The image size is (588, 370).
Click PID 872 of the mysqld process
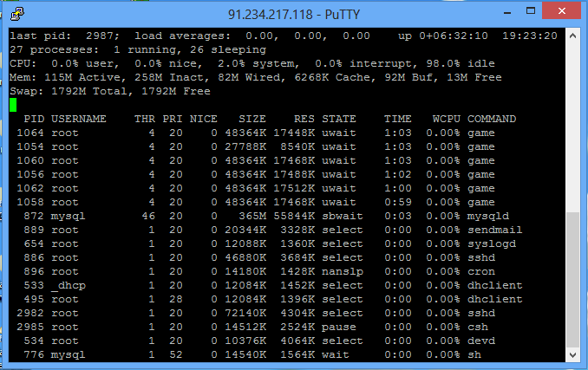point(34,216)
